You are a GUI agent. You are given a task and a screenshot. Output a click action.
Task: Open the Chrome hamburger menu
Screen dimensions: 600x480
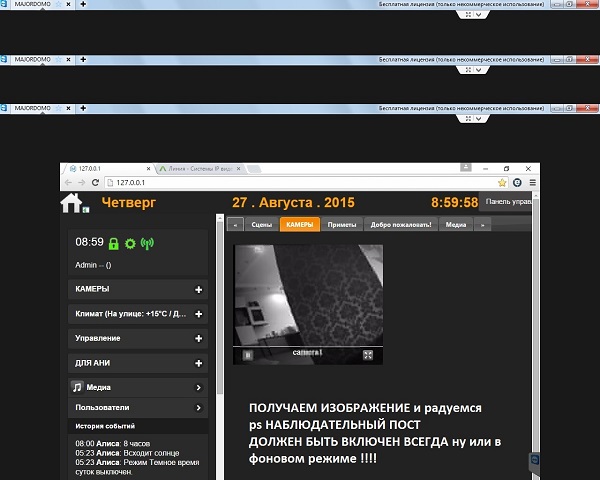pyautogui.click(x=532, y=183)
